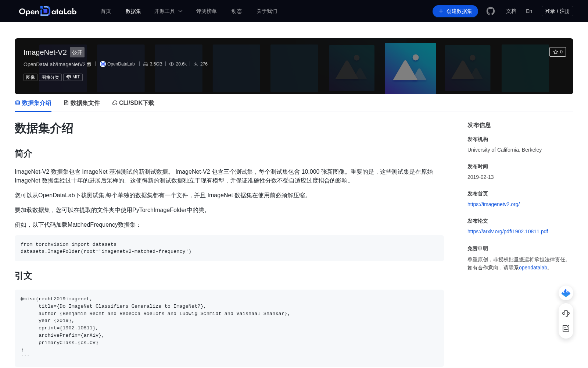Open the GitHub icon link
This screenshot has width=588, height=368.
coord(491,11)
